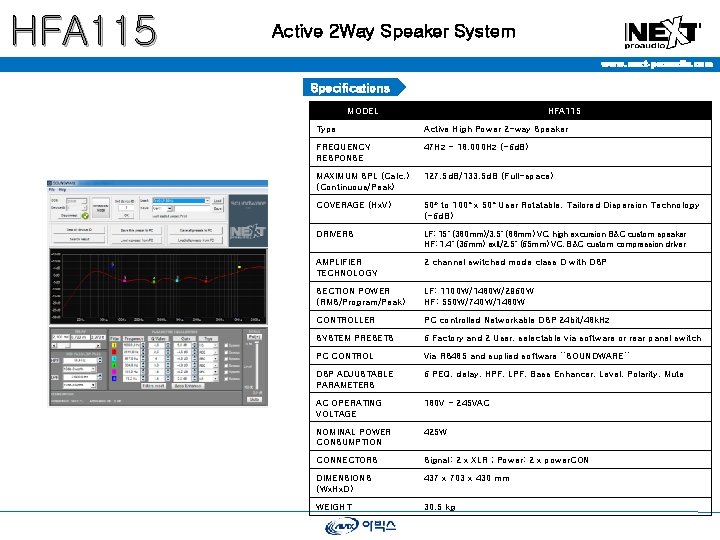Screen dimensions: 720x540
Task: Click the Bass Enhancer button
Action: [x=188, y=386]
